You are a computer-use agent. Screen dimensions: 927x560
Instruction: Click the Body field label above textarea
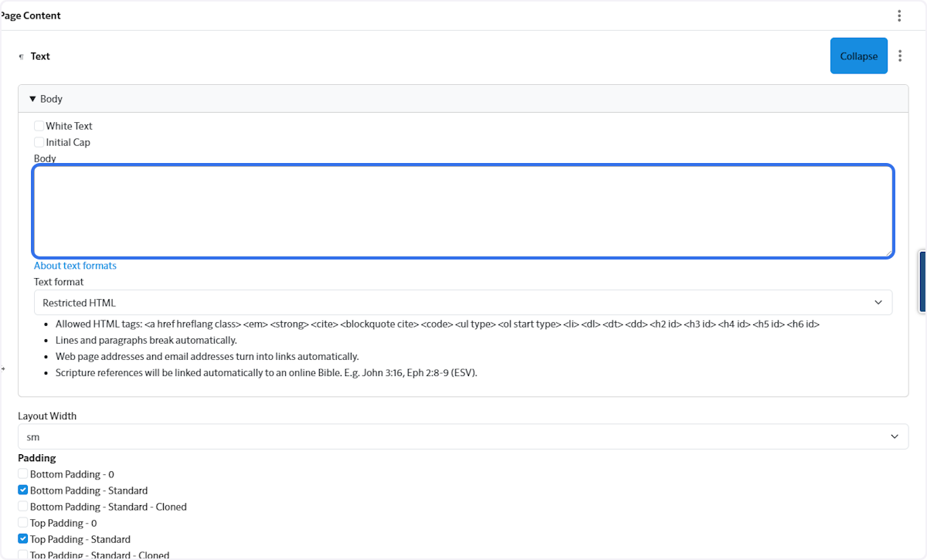45,158
